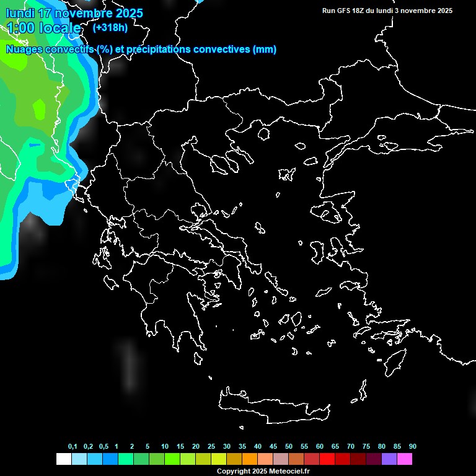Click the +318h forecast offset label
476x476 pixels.
110,27
